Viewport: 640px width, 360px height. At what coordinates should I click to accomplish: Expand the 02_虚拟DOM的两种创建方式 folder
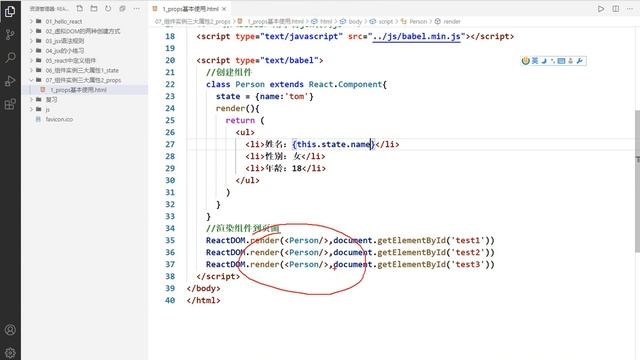click(83, 31)
